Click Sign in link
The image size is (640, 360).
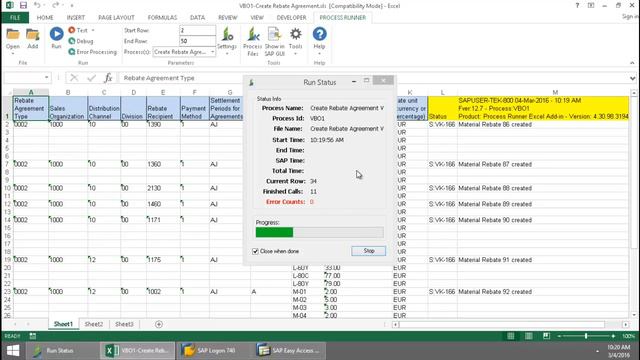point(630,16)
